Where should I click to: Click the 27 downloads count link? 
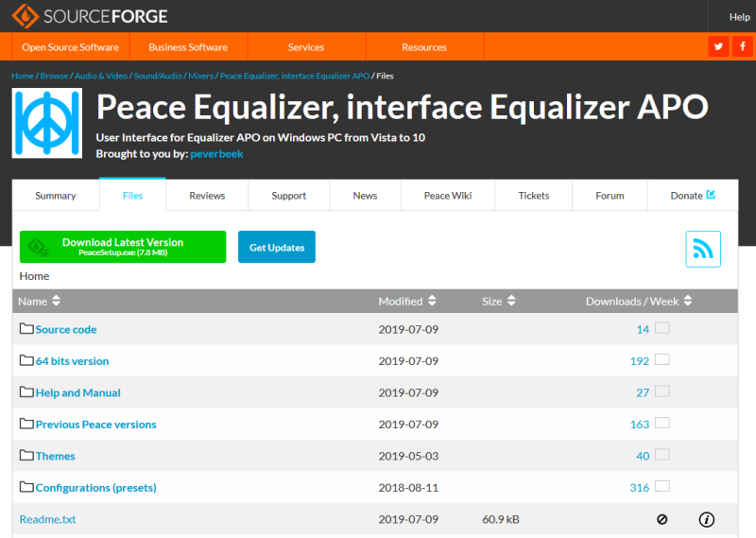(643, 392)
